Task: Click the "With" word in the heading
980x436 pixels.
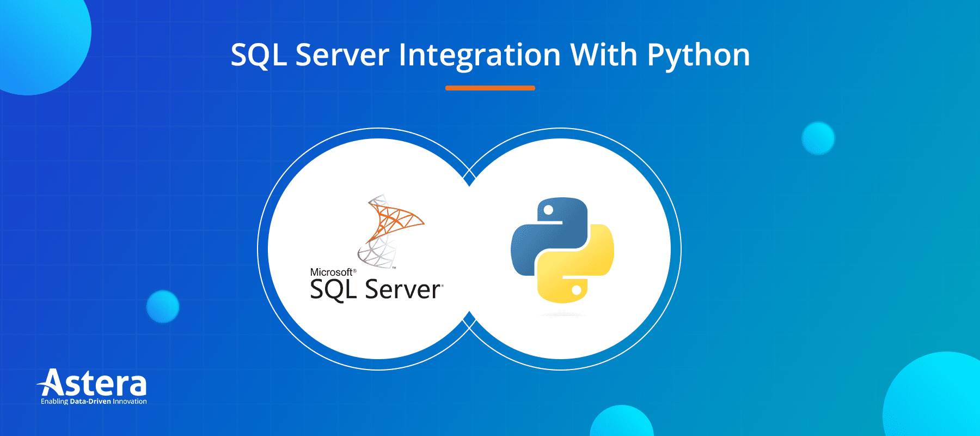Action: coord(603,55)
